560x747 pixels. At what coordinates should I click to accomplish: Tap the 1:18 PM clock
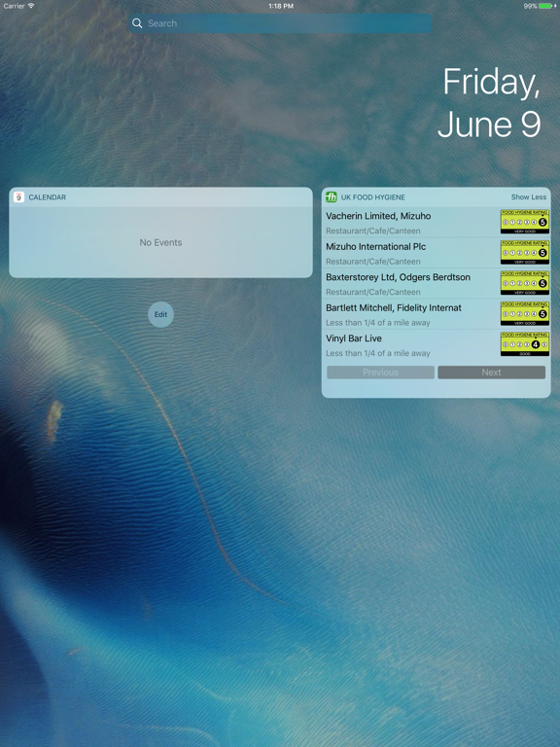(x=281, y=6)
